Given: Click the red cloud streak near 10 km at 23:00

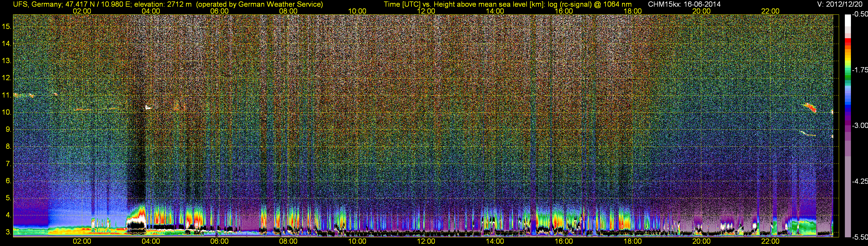Looking at the screenshot, I should tap(810, 108).
